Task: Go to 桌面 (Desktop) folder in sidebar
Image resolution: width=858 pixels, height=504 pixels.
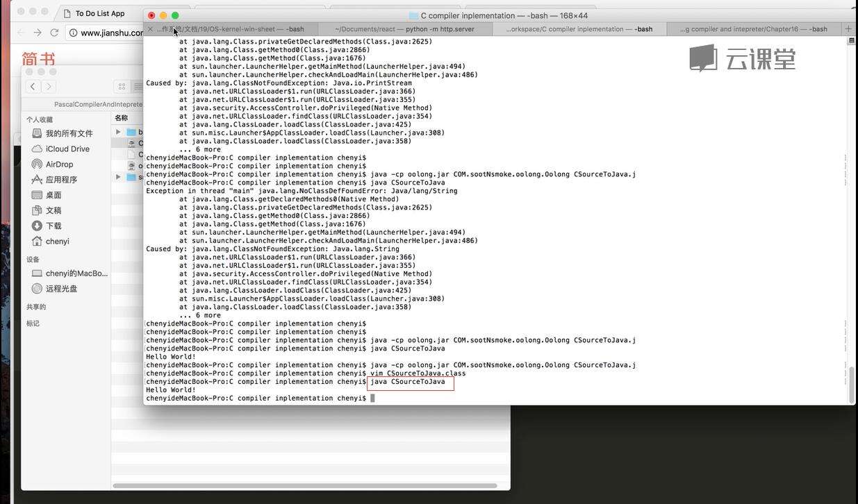Action: 53,195
